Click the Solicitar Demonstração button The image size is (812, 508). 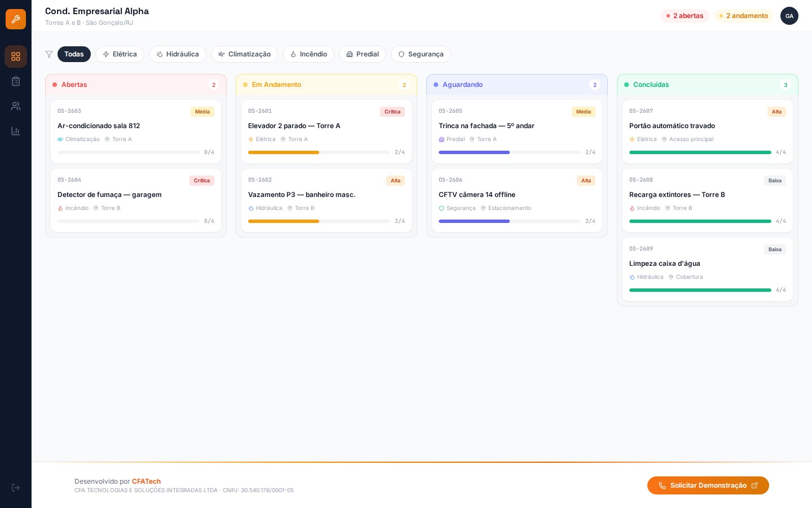click(x=708, y=485)
